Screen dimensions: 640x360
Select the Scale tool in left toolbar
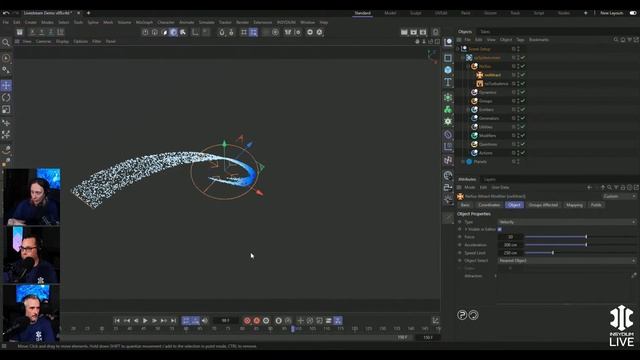(x=6, y=109)
